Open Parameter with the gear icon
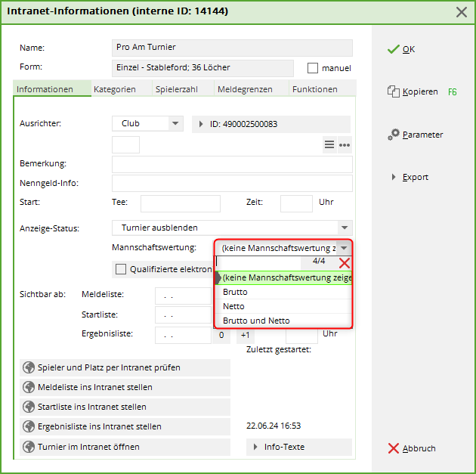The image size is (476, 474). 394,135
